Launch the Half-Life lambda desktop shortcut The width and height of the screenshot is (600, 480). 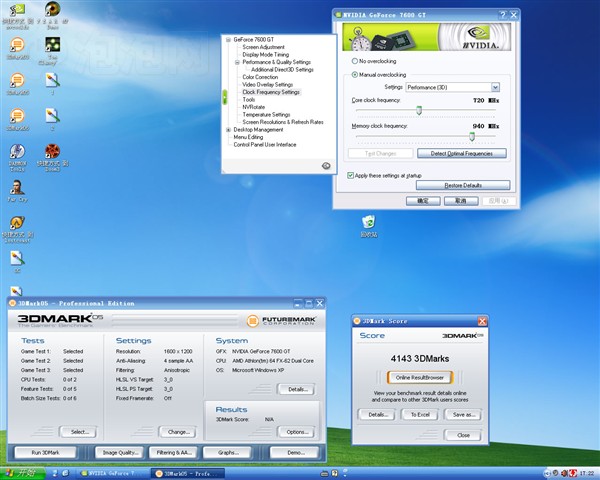click(17, 222)
